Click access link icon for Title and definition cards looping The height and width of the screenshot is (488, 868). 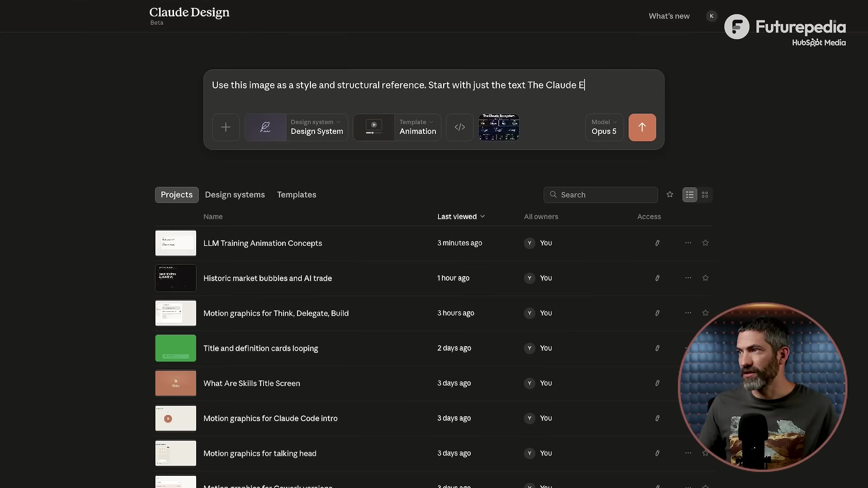(x=657, y=348)
